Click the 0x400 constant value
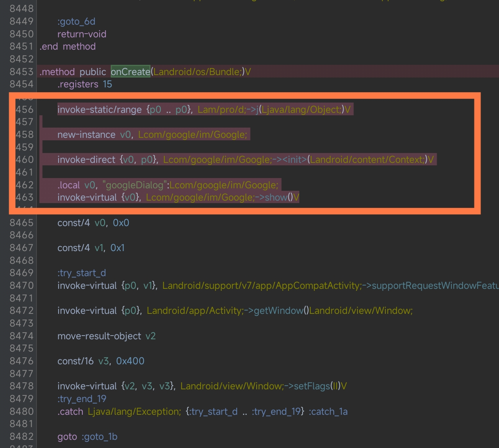The width and height of the screenshot is (499, 448). tap(130, 361)
